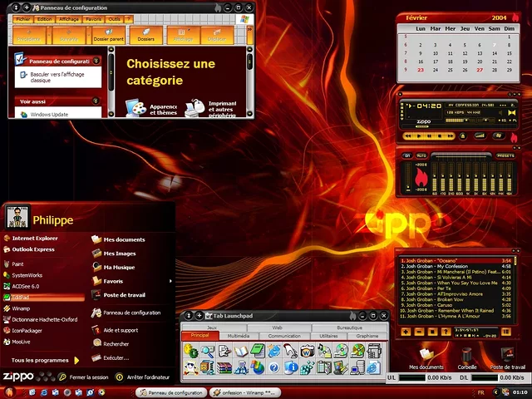
Task: Expand Tous les programmes menu
Action: pos(42,360)
